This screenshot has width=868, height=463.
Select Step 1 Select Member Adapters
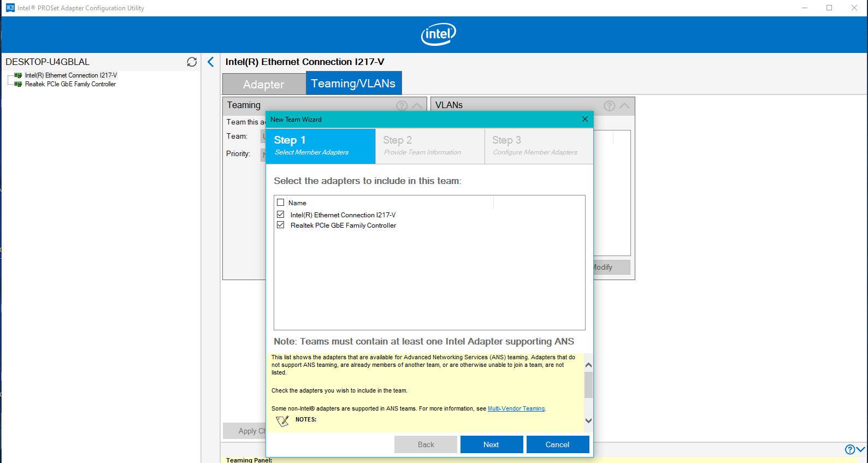[x=321, y=146]
